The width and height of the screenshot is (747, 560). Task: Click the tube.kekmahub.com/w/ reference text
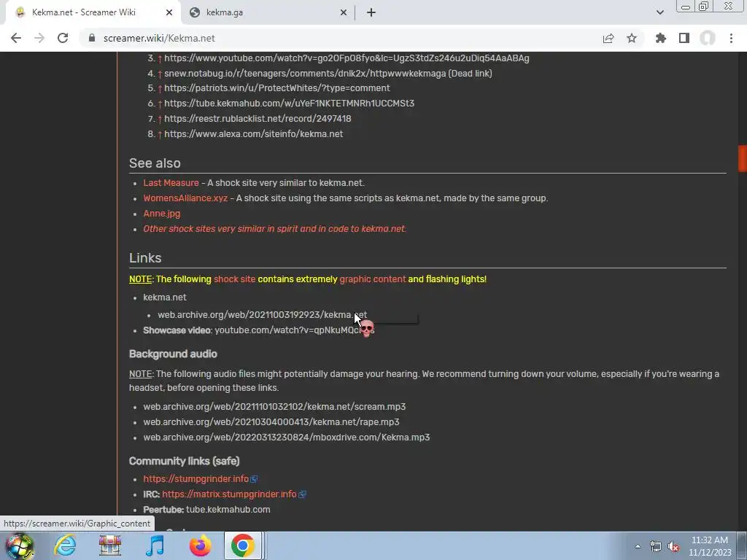pos(289,104)
